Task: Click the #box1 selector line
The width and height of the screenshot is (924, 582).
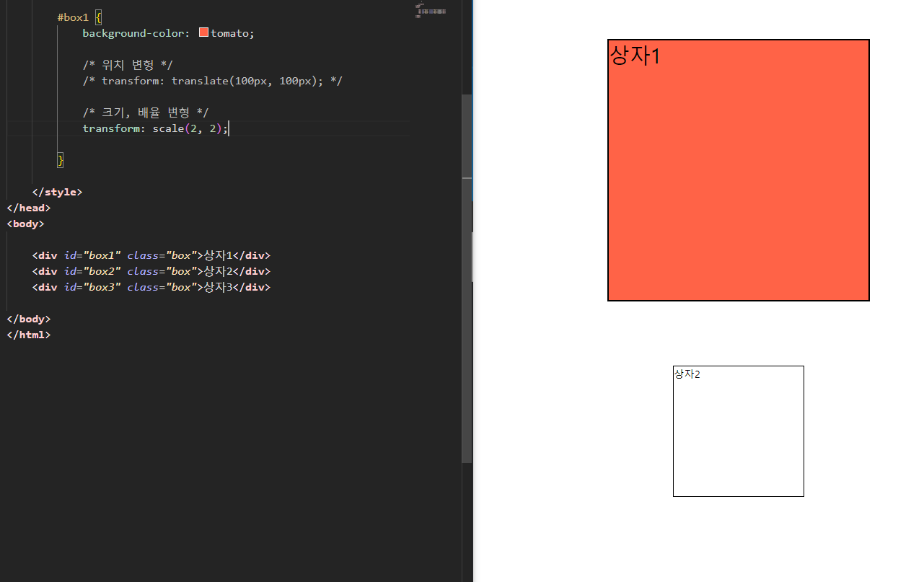Action: (x=80, y=17)
